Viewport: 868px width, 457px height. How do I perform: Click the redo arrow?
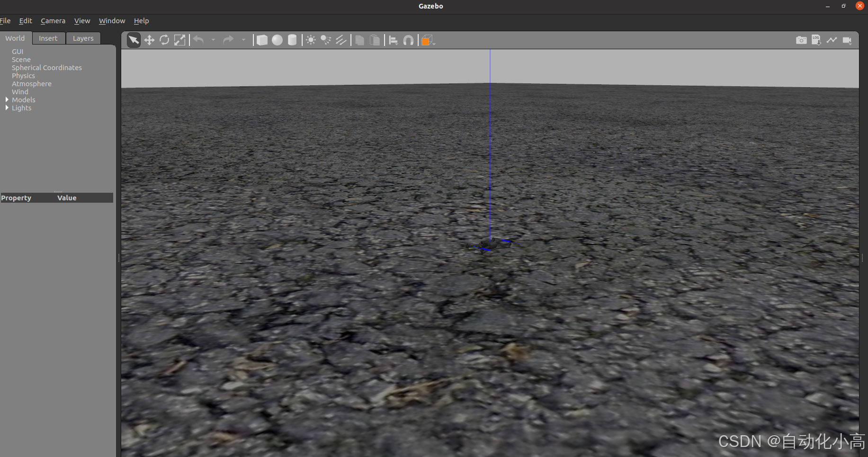229,40
